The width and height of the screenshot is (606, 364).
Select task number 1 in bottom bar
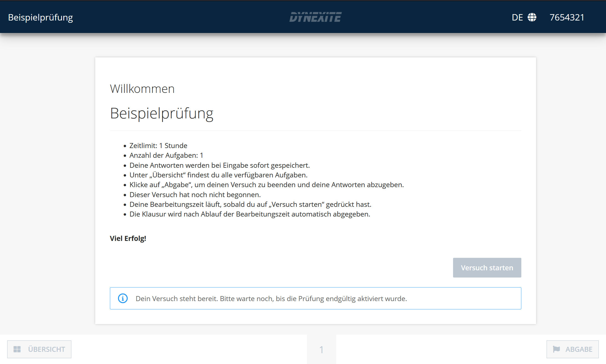point(321,349)
